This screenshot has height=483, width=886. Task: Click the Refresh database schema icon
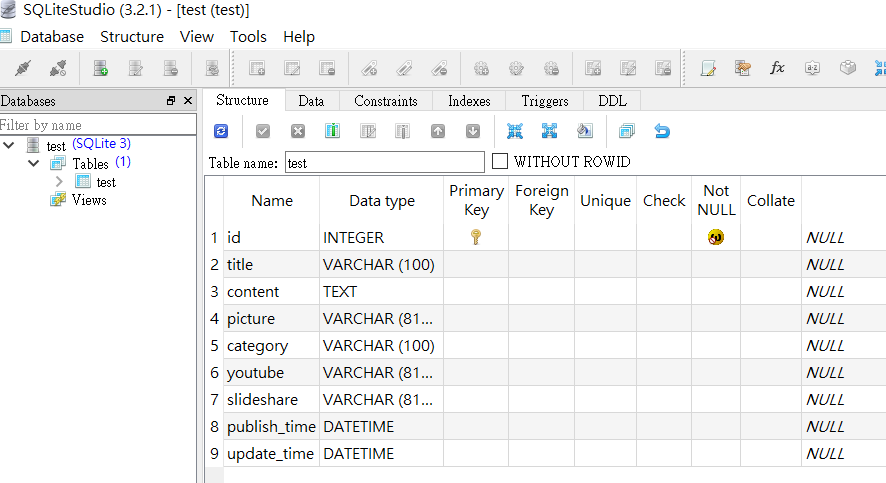tap(212, 68)
